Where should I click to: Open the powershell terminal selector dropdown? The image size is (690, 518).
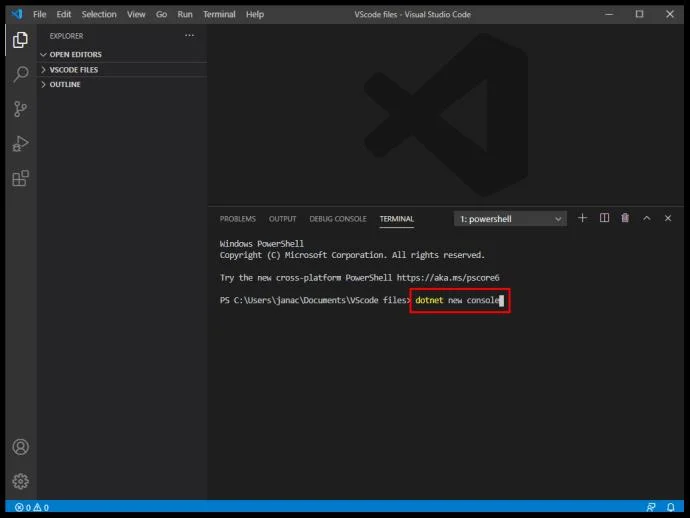tap(510, 219)
